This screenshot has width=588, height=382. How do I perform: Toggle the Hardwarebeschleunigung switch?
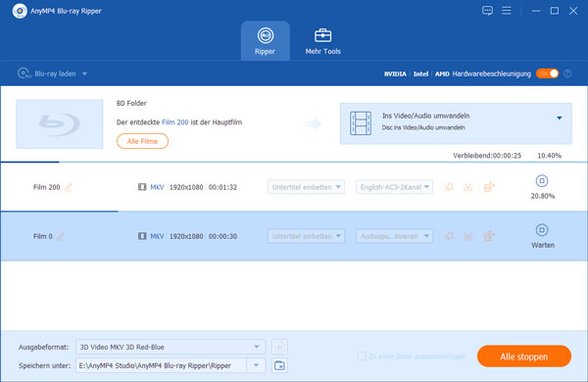point(547,73)
